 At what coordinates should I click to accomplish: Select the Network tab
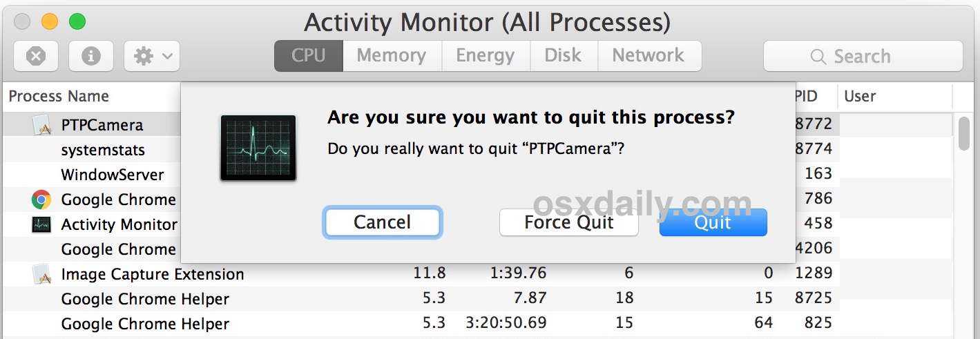pos(648,56)
